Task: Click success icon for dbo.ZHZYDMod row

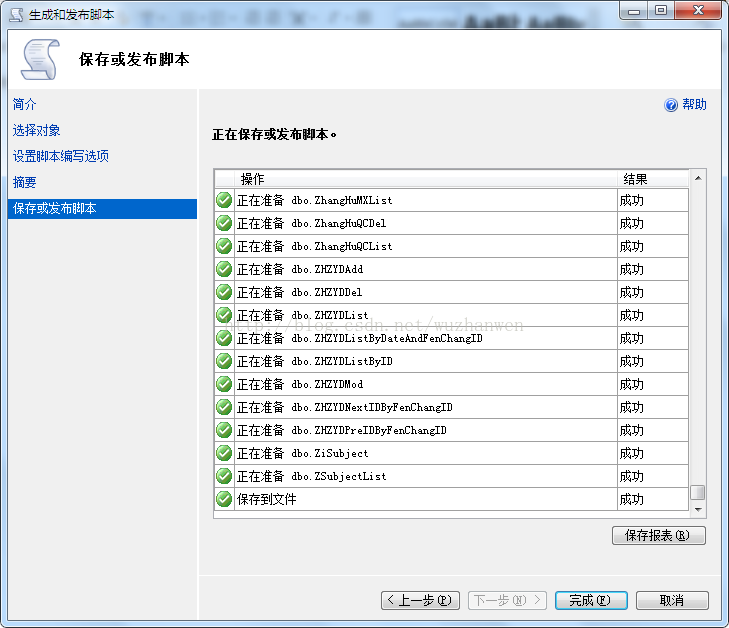Action: [224, 384]
